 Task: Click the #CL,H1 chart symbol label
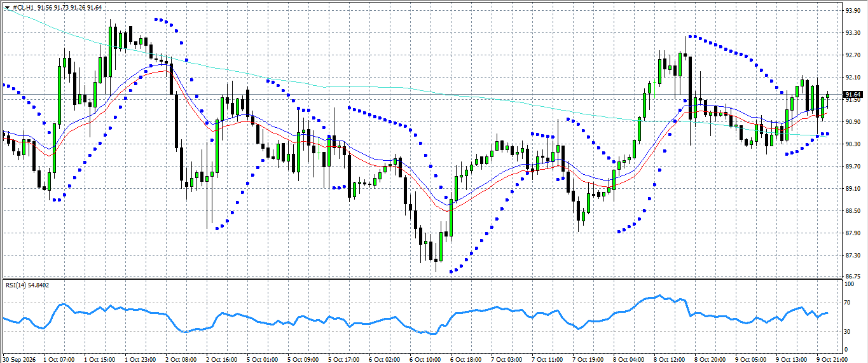[23, 7]
